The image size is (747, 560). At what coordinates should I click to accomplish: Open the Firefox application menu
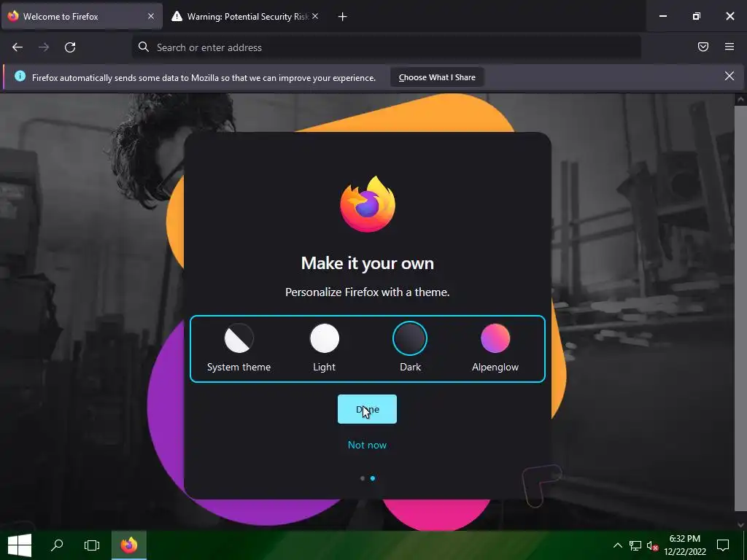pos(729,47)
